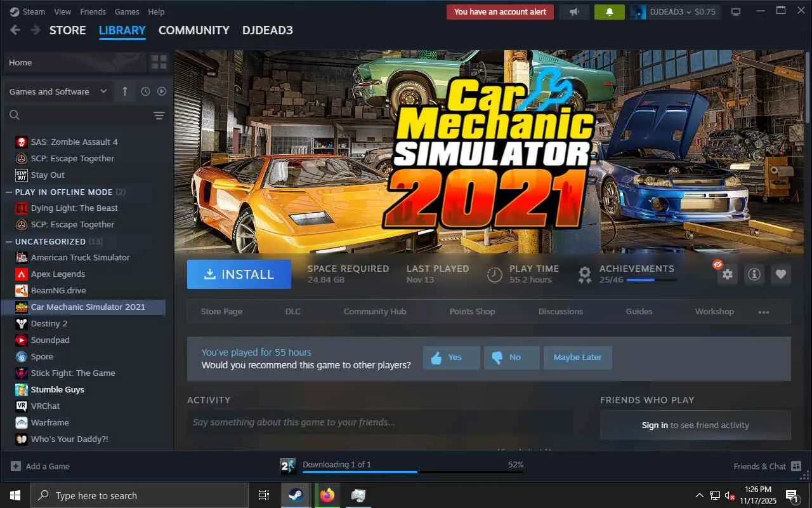812x508 pixels.
Task: Open Firefox from the taskbar
Action: coord(327,495)
